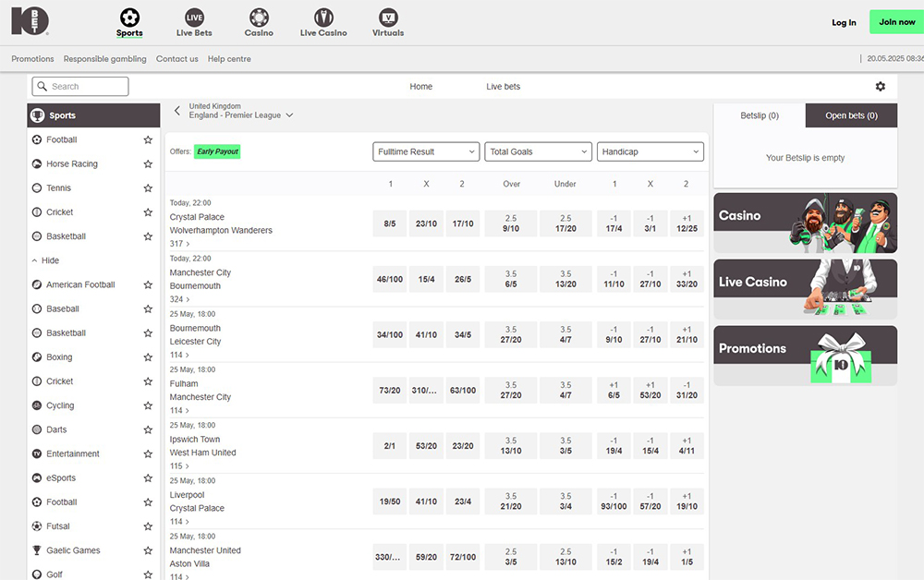Toggle the star next to Baseball
The image size is (924, 580).
point(148,308)
